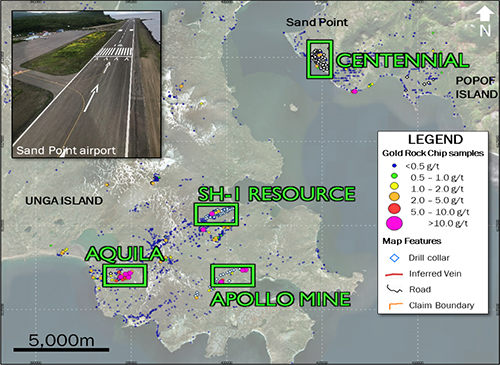Screen dimensions: 500x365
Task: Click the Sand Point town label
Action: coord(317,22)
